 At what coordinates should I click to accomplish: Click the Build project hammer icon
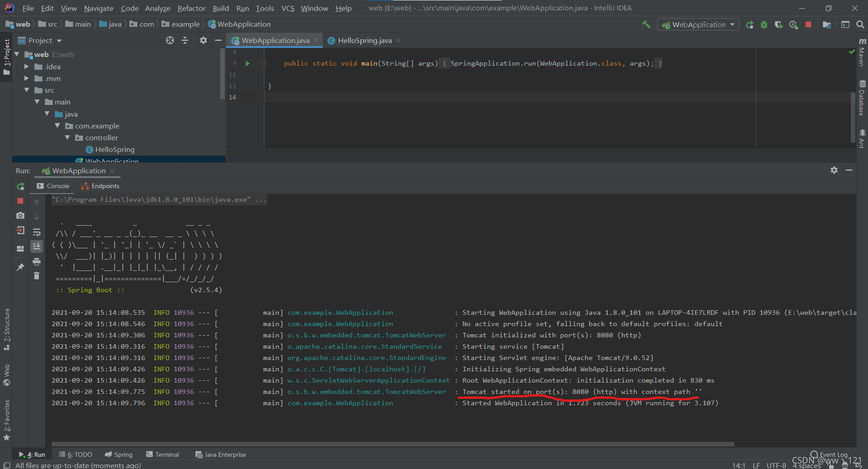646,24
